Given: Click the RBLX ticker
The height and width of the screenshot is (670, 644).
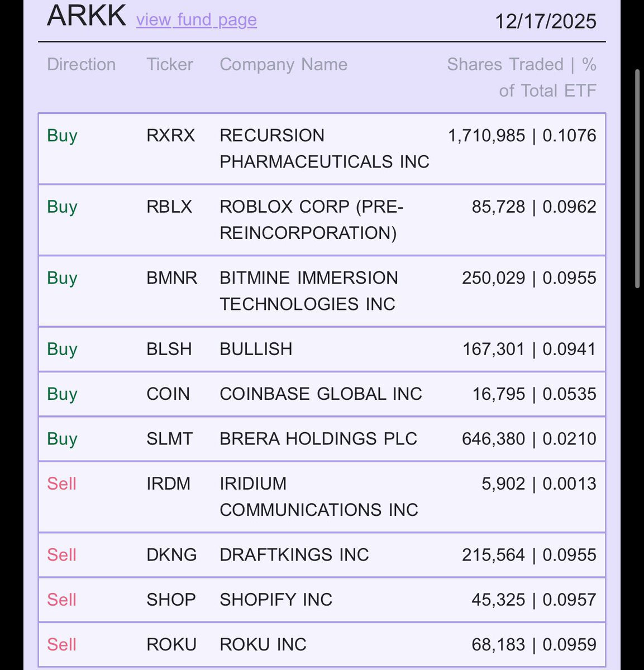Looking at the screenshot, I should click(169, 207).
